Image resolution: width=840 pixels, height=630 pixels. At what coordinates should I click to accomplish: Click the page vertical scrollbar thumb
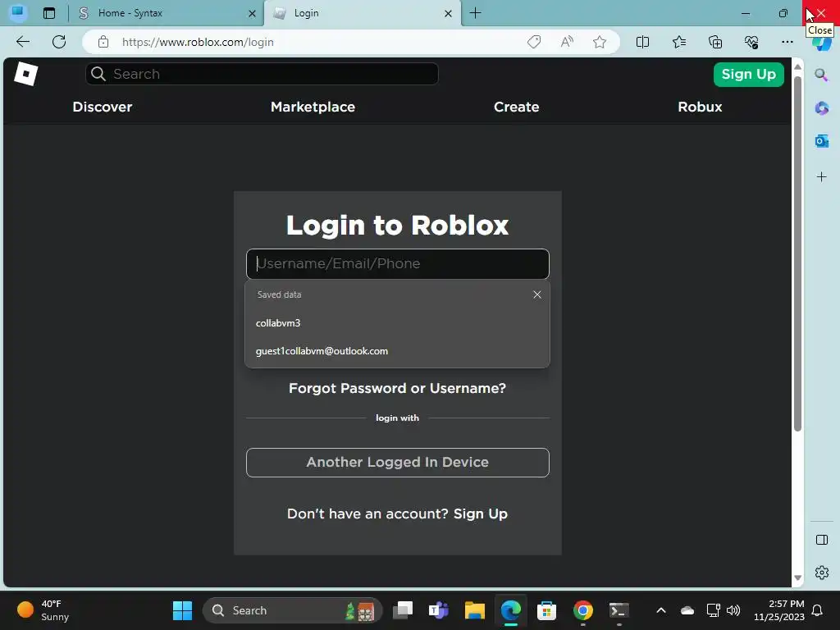click(797, 253)
